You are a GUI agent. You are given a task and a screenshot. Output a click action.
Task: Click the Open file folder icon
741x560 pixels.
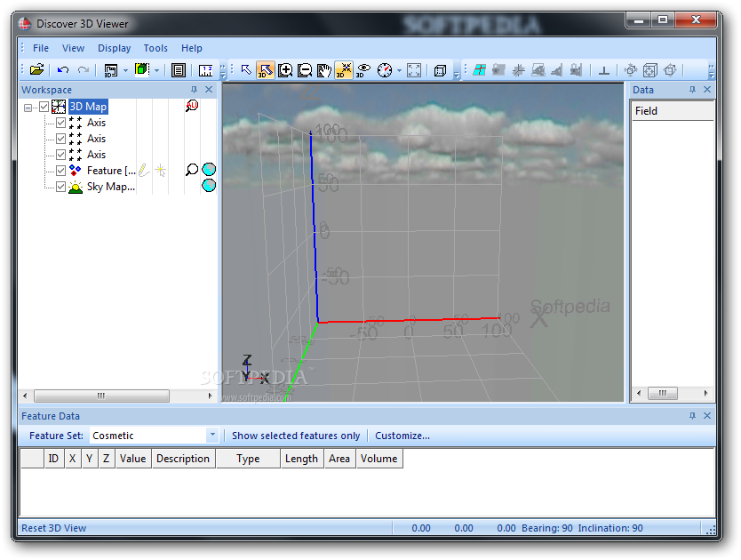coord(36,70)
